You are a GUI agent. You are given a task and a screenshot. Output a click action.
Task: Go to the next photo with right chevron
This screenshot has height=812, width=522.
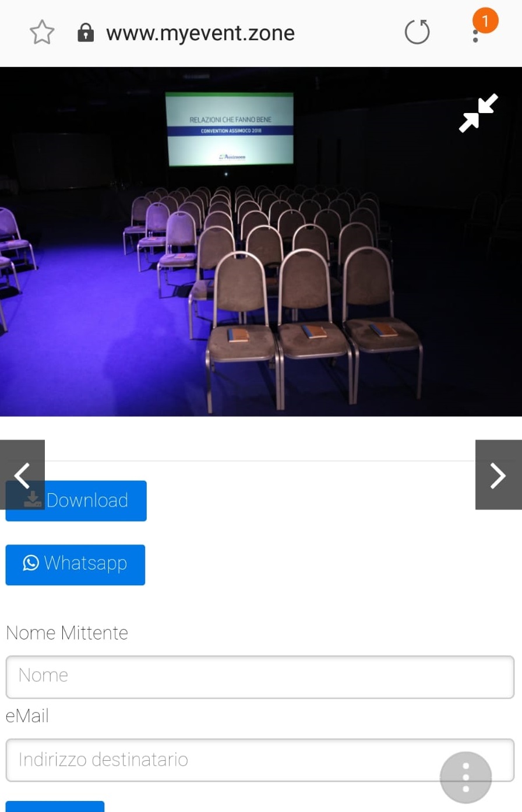499,475
